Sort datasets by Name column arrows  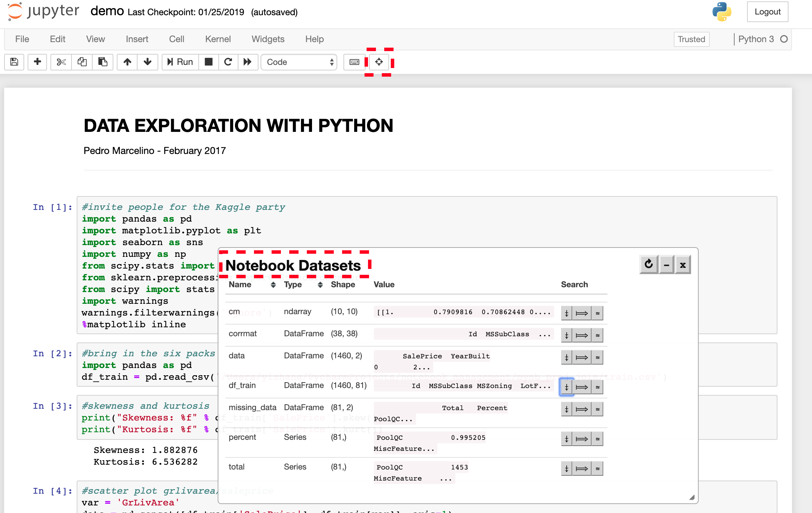tap(273, 284)
